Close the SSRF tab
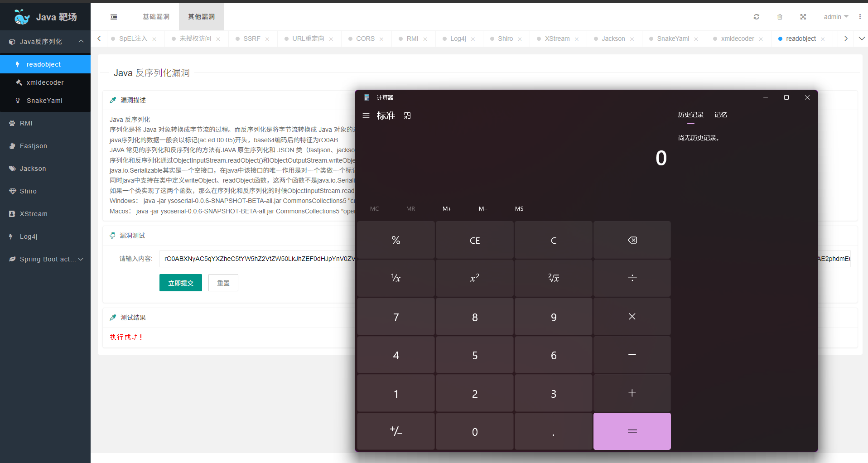 tap(267, 39)
